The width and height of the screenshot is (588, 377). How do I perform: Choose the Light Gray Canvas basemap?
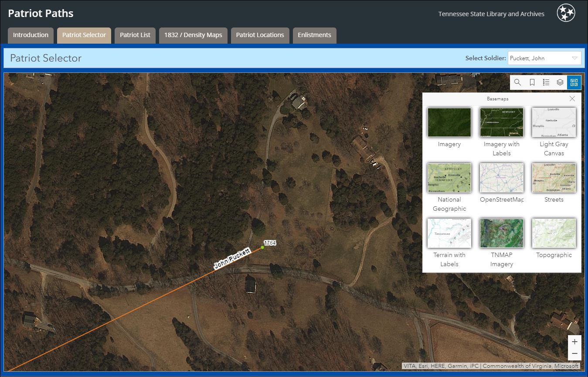click(554, 123)
